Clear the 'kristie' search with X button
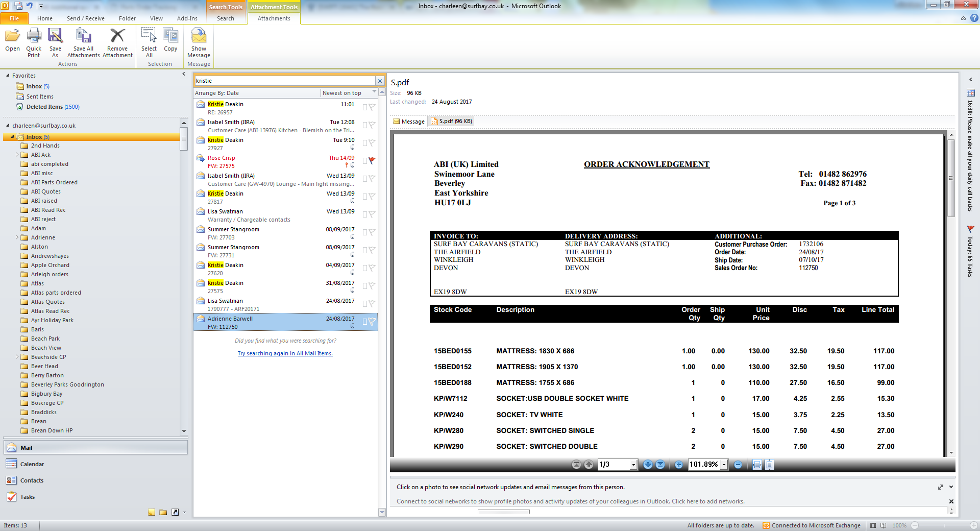Screen dimensions: 980x531 (380, 81)
